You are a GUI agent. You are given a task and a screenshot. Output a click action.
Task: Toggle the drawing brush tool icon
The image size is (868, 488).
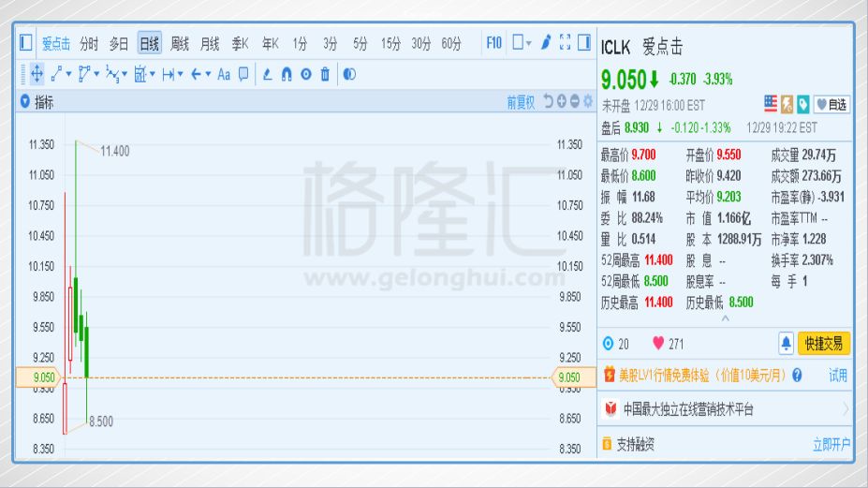(x=546, y=42)
